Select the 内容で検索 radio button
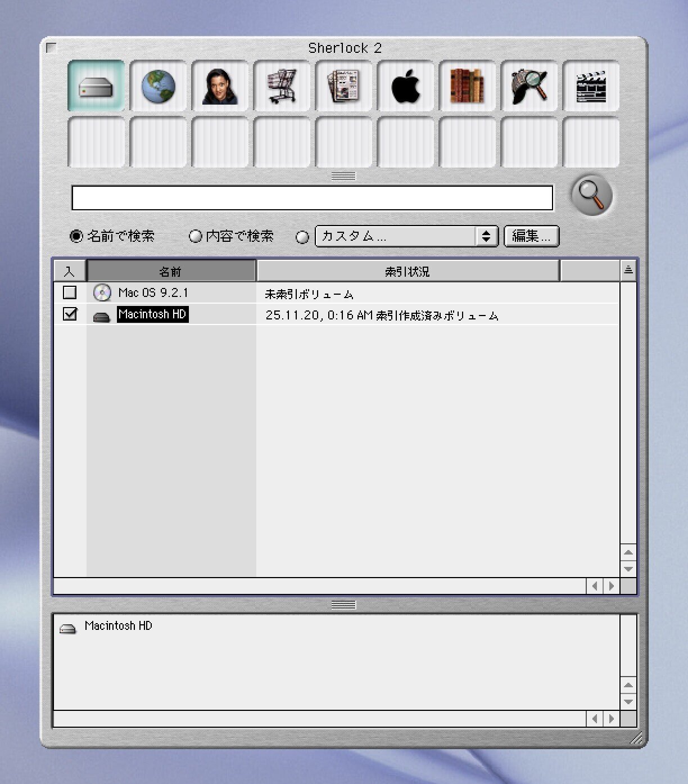 196,237
